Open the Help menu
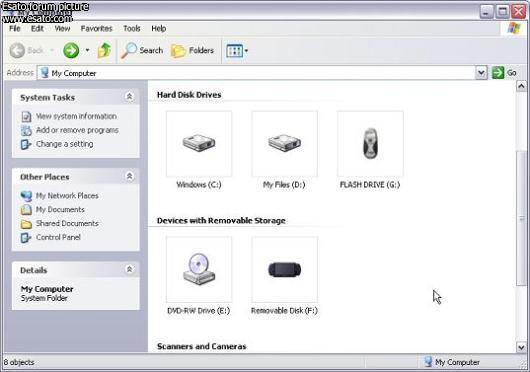The image size is (530, 372). pyautogui.click(x=159, y=28)
